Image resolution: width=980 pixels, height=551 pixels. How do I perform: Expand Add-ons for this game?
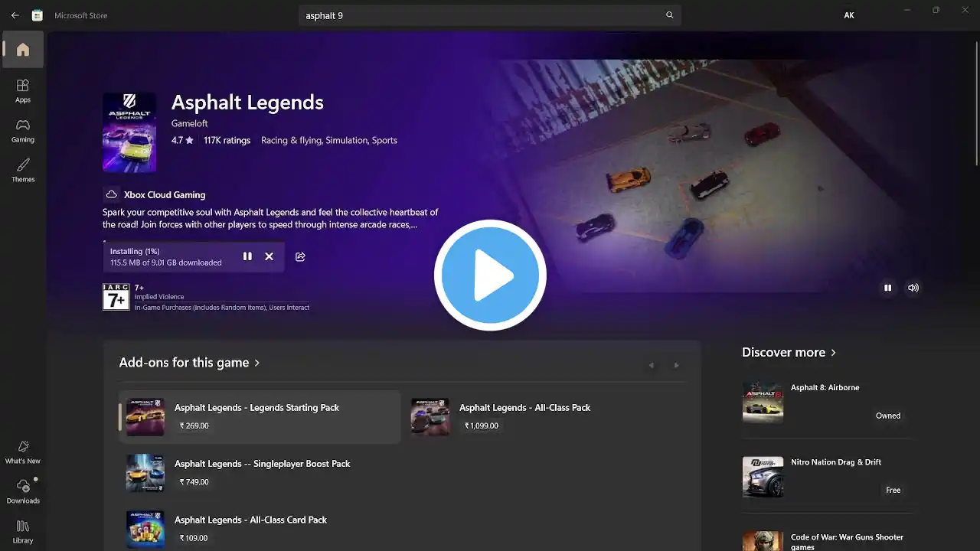tap(189, 363)
